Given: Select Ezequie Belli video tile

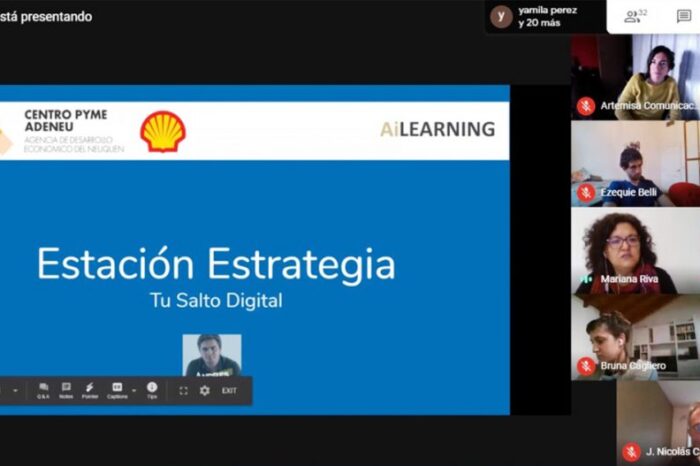Looking at the screenshot, I should point(635,164).
